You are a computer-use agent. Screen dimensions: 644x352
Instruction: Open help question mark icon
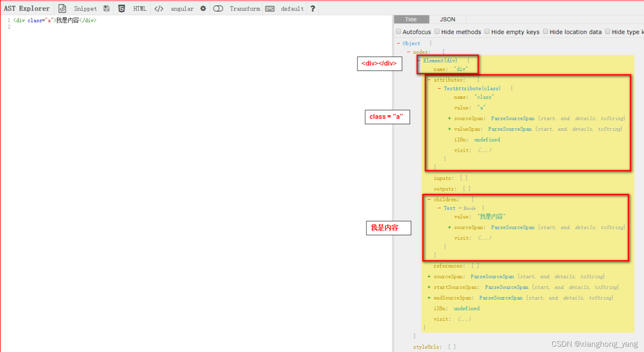point(313,9)
